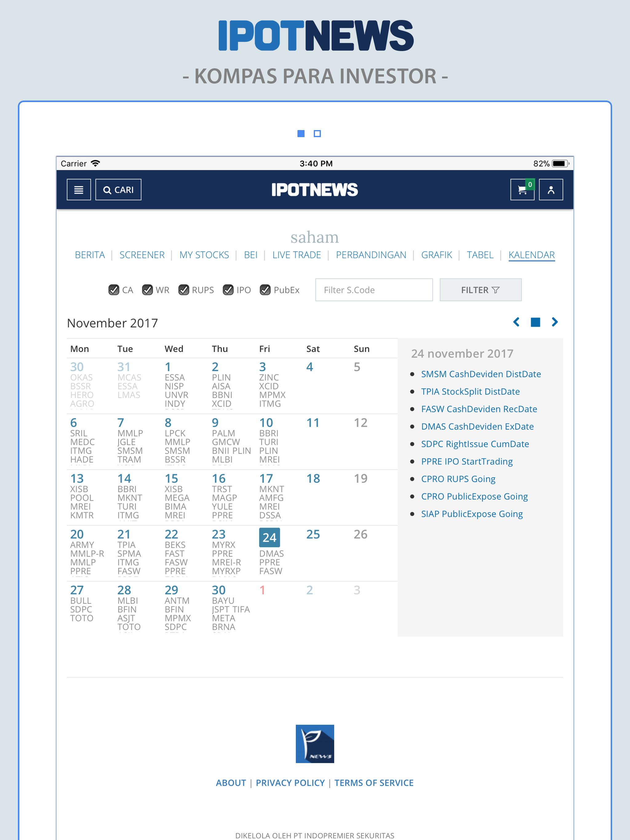Click the CARI search button
The image size is (630, 840).
point(118,189)
